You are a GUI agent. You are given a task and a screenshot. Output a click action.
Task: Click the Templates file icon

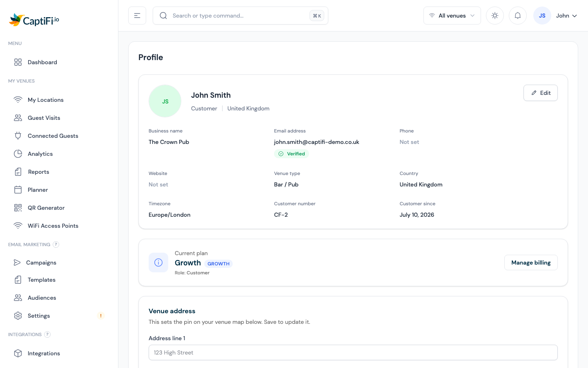tap(18, 280)
